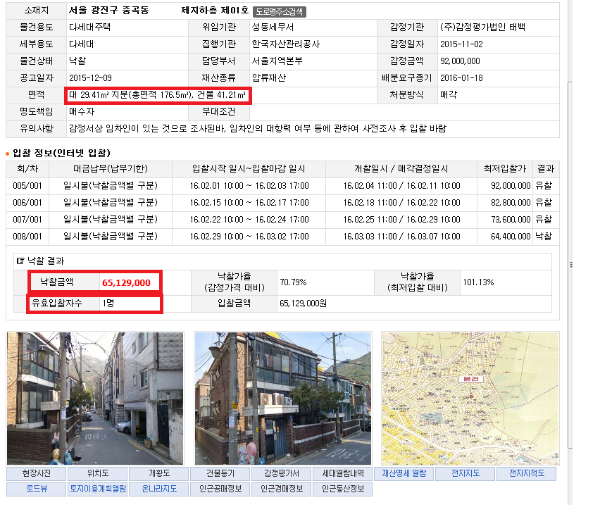Click the 낙찰 결과 heading
The width and height of the screenshot is (600, 505).
[45, 261]
